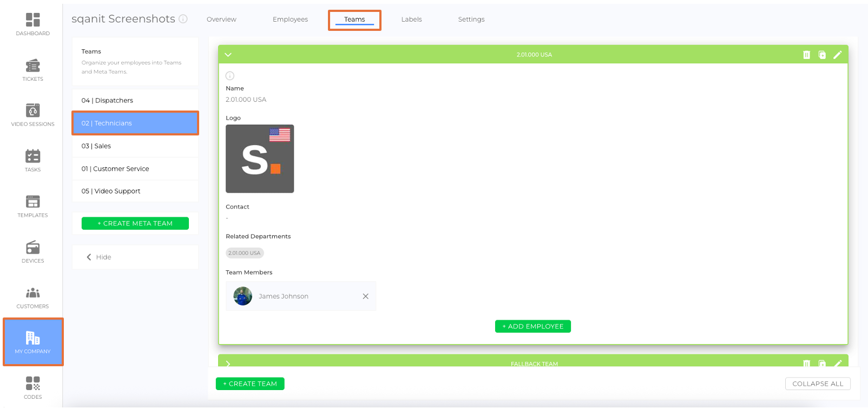This screenshot has height=415, width=868.
Task: Duplicate the 2.01.000 USA team
Action: pyautogui.click(x=822, y=55)
